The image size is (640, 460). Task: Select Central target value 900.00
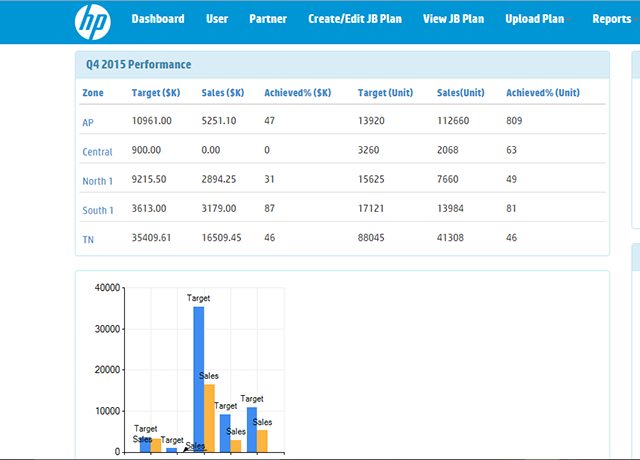click(x=146, y=150)
